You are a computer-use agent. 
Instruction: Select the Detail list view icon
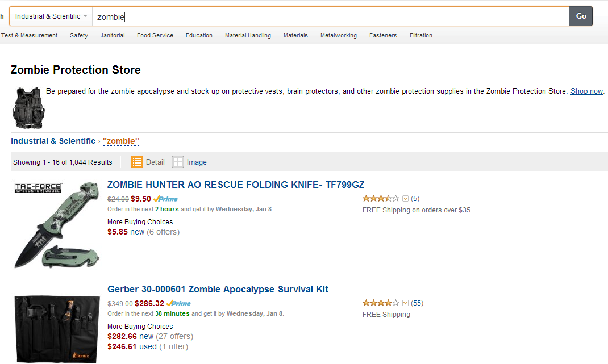(x=136, y=162)
